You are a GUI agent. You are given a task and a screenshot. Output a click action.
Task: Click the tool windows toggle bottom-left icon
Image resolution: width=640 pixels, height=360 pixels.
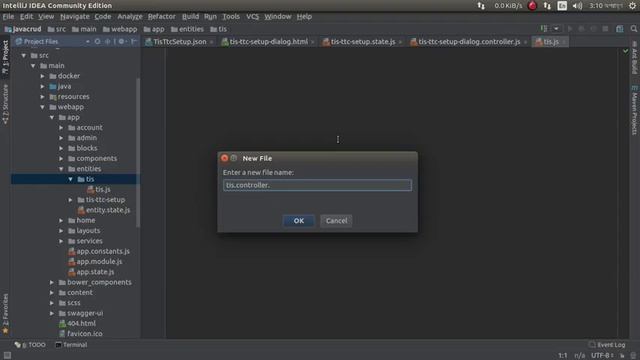click(7, 356)
